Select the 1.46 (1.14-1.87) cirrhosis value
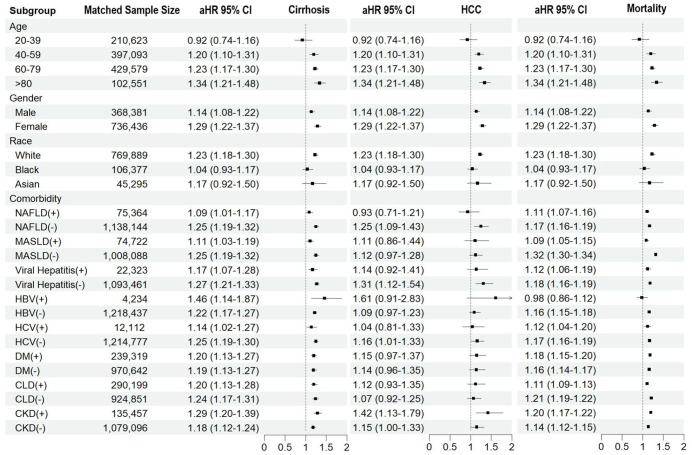 (x=223, y=299)
